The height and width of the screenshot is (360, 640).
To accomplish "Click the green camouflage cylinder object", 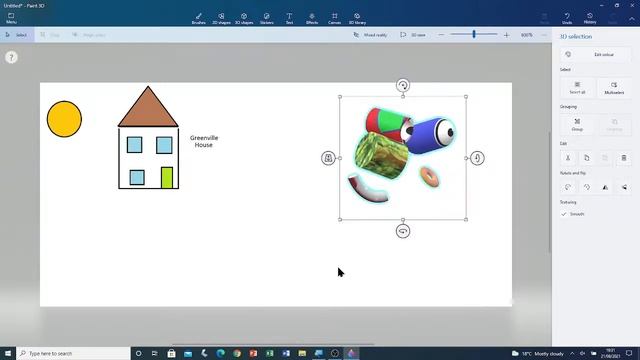I will pyautogui.click(x=381, y=156).
